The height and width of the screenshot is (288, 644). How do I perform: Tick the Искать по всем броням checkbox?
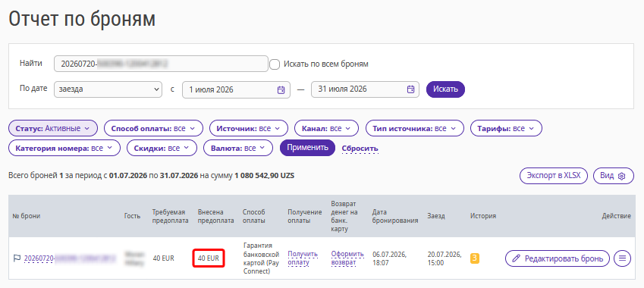coord(275,64)
